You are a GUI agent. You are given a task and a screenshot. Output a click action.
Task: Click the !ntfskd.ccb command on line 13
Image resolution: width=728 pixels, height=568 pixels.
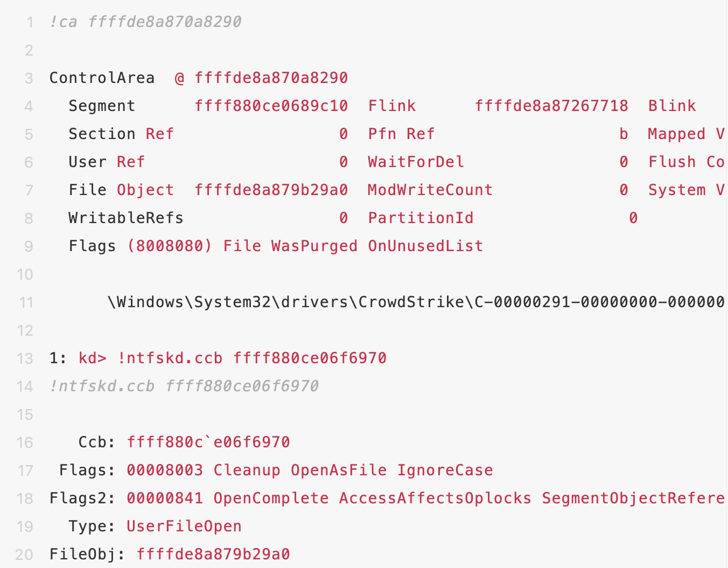click(170, 358)
